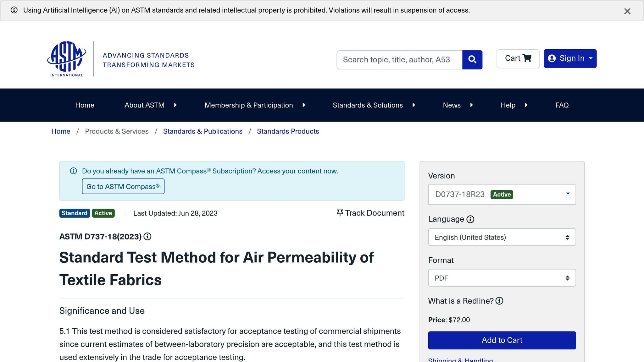This screenshot has width=644, height=362.
Task: Click the info icon in the Compass subscription notice
Action: tap(73, 171)
